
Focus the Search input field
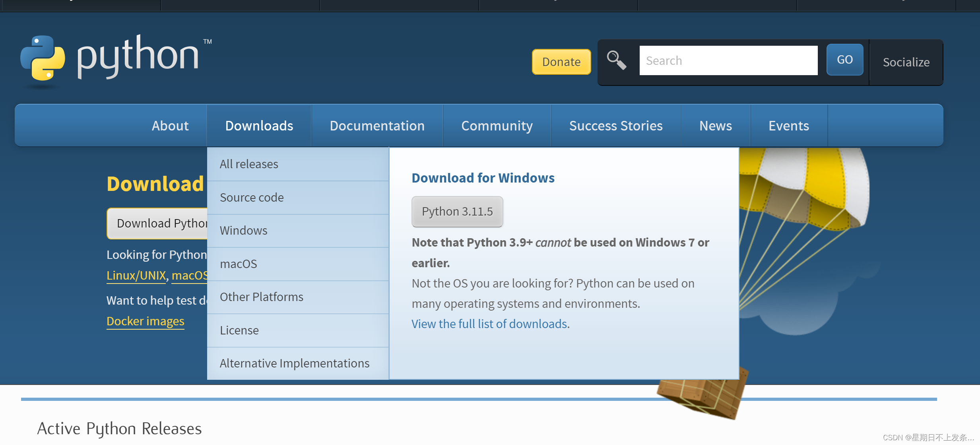coord(728,60)
